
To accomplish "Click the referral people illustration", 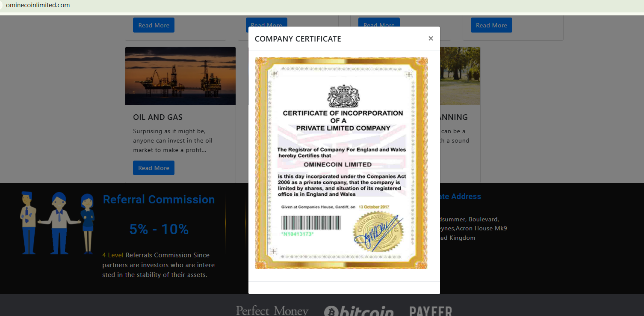I will click(58, 223).
